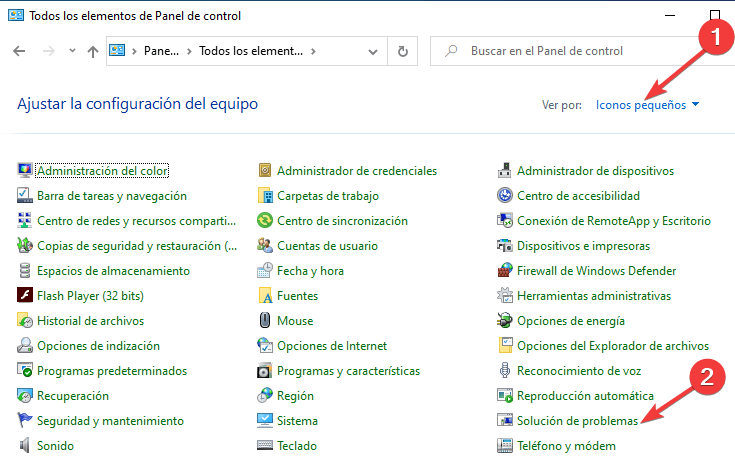Click the Administrador de credenciales safe icon
The height and width of the screenshot is (468, 735).
(265, 170)
